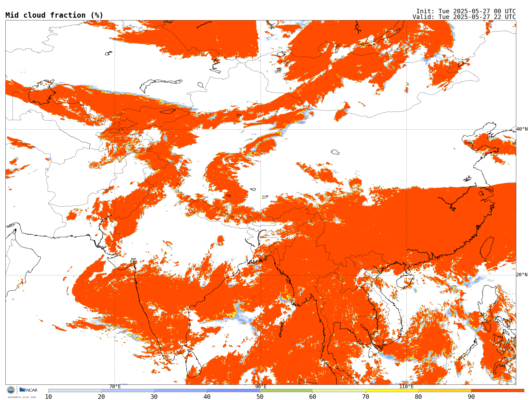Click the colorbar tick label 80
This screenshot has width=532, height=400.
click(418, 397)
